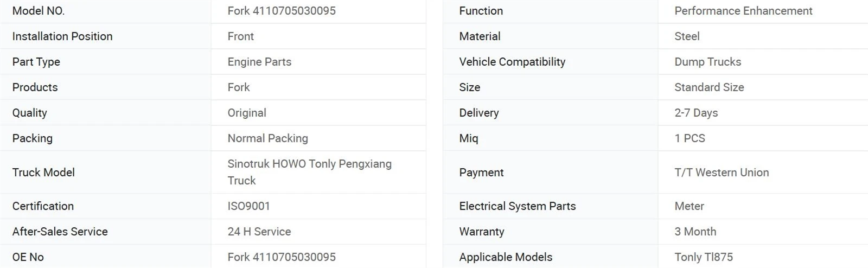Click the Engine Parts value

[x=259, y=62]
